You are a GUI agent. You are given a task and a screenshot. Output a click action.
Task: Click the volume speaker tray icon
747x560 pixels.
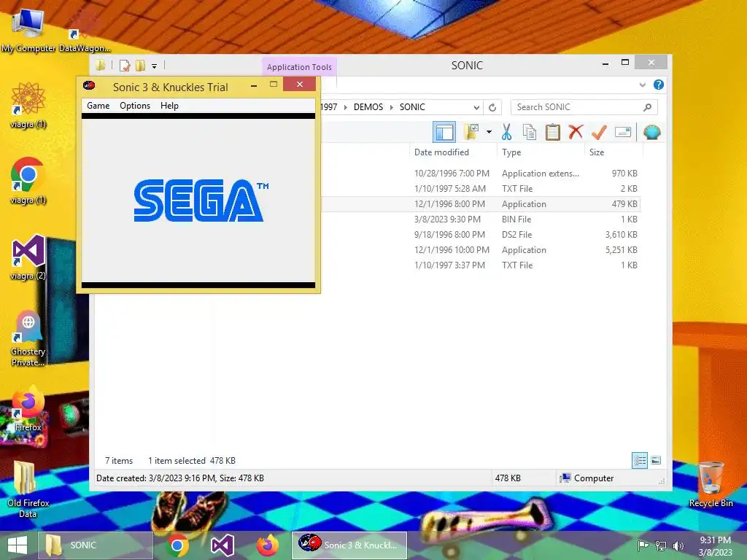click(678, 545)
